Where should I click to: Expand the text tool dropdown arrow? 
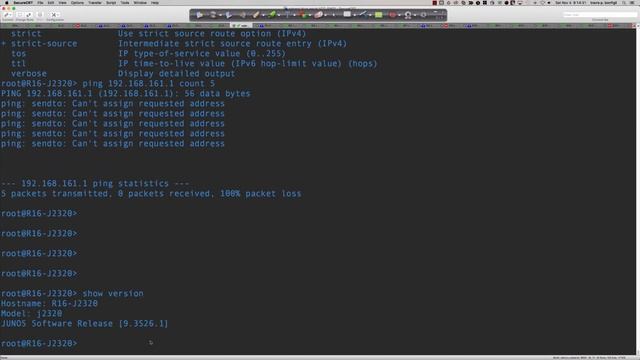[x=294, y=16]
